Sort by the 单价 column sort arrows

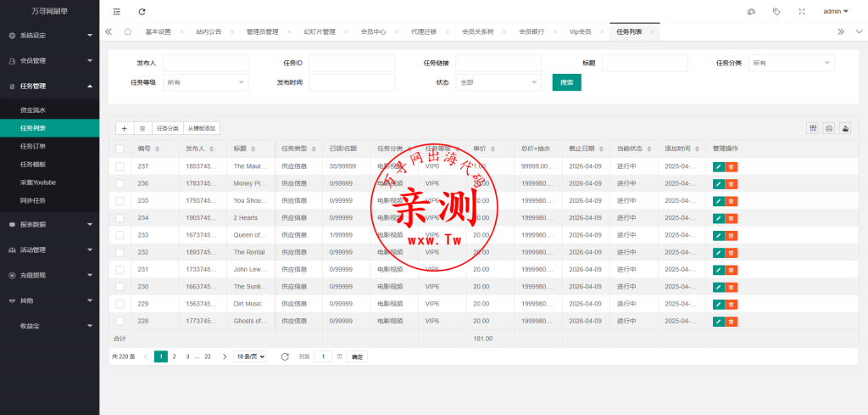point(492,149)
